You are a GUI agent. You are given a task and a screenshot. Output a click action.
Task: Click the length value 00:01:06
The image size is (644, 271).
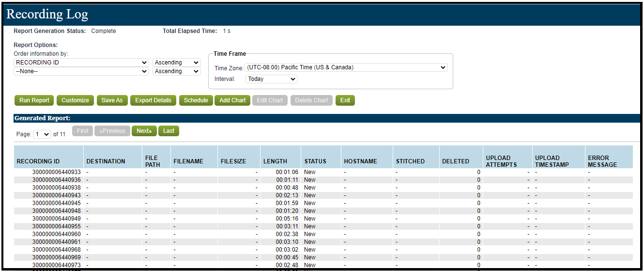tap(287, 172)
